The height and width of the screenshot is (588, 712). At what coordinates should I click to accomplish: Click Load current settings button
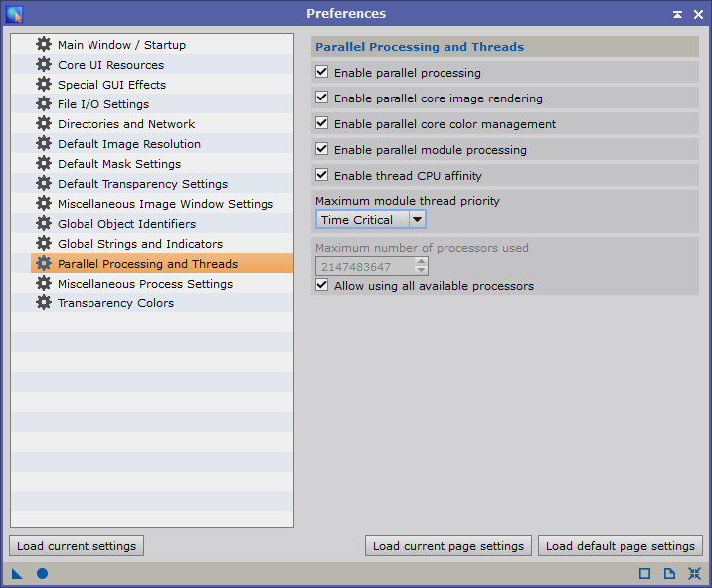[77, 546]
